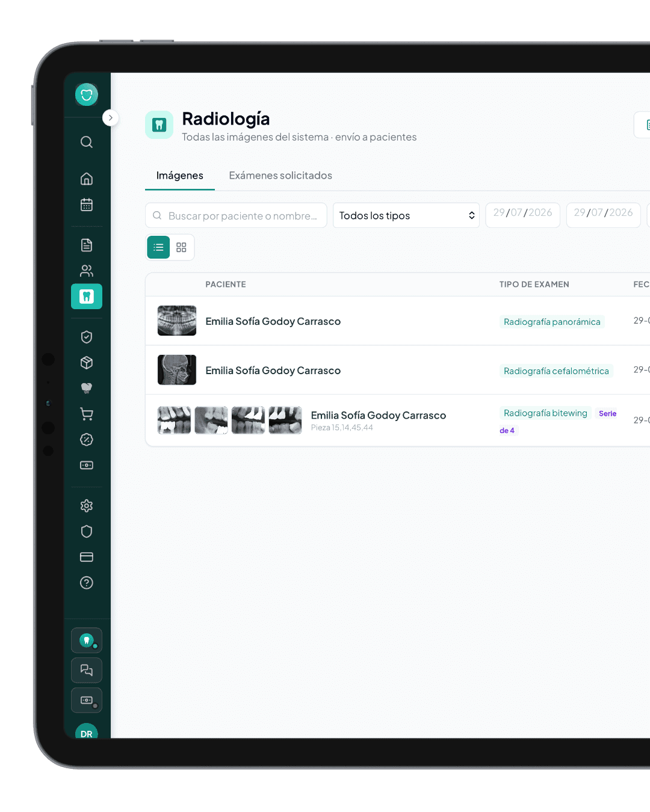Switch to the Exámenes solicitados tab
Image resolution: width=650 pixels, height=812 pixels.
pyautogui.click(x=280, y=176)
